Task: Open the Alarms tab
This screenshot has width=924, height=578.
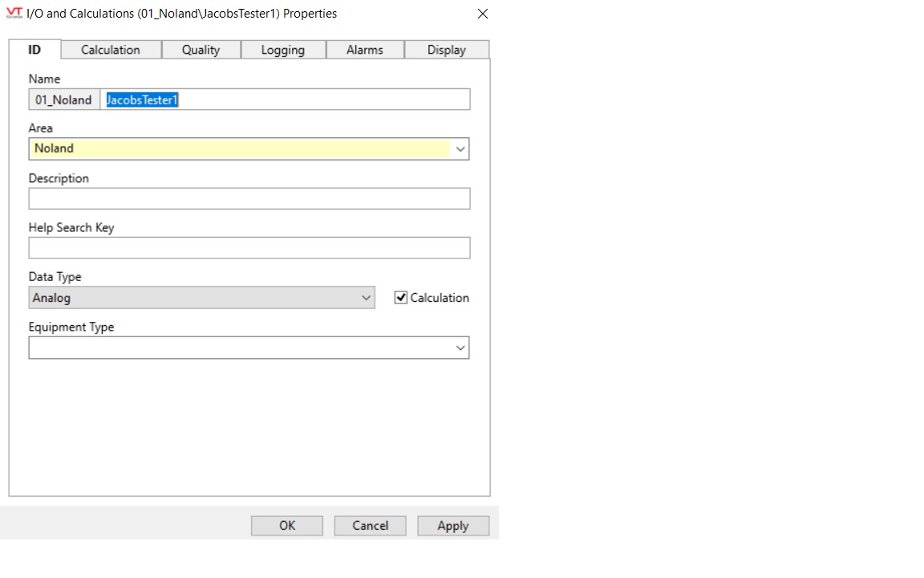Action: point(365,50)
